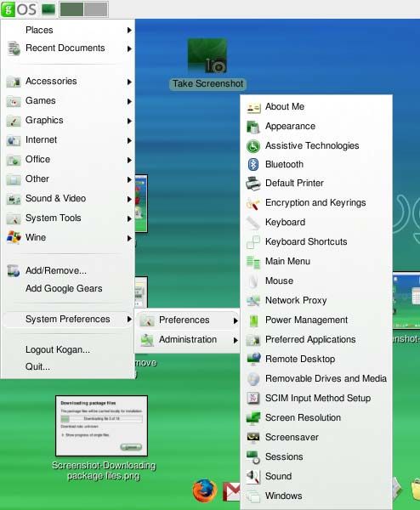Expand the Recent Documents submenu arrow

(x=129, y=48)
